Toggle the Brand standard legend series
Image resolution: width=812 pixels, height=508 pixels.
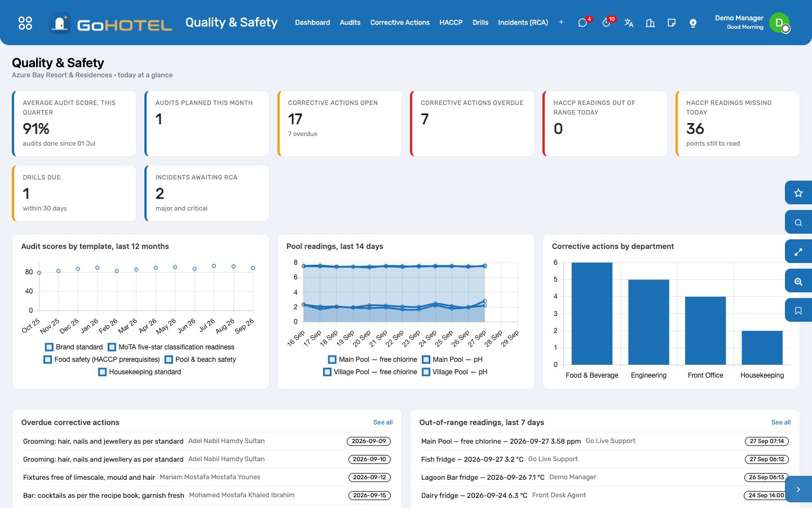(73, 347)
